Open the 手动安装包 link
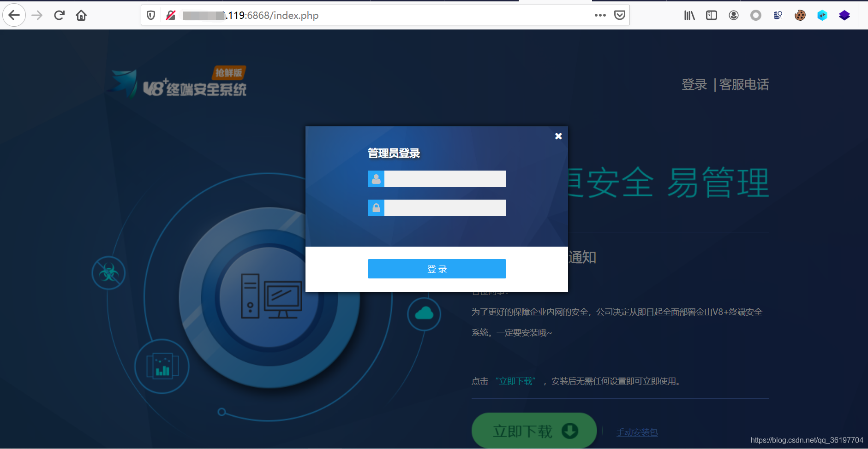This screenshot has width=868, height=449. point(637,432)
